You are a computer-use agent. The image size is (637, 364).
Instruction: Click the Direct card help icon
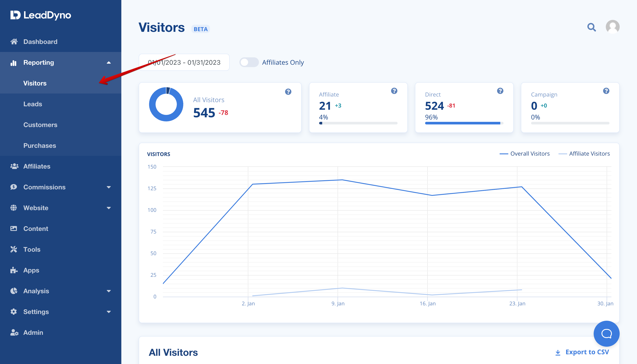coord(500,91)
